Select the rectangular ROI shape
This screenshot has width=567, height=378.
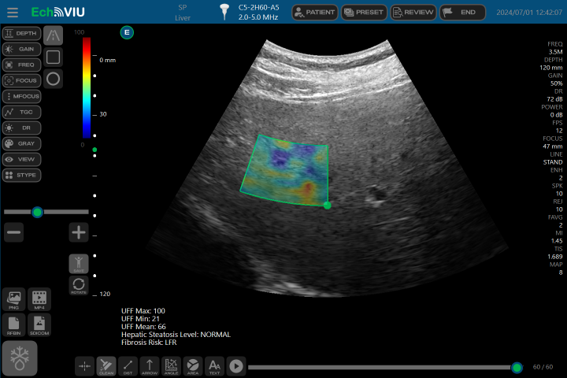point(53,57)
